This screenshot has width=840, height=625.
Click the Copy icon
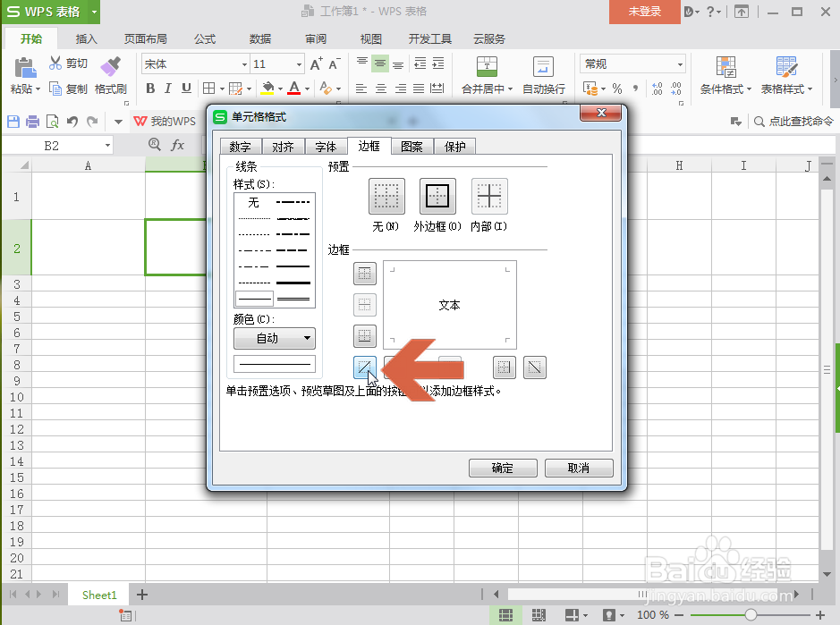coord(55,89)
